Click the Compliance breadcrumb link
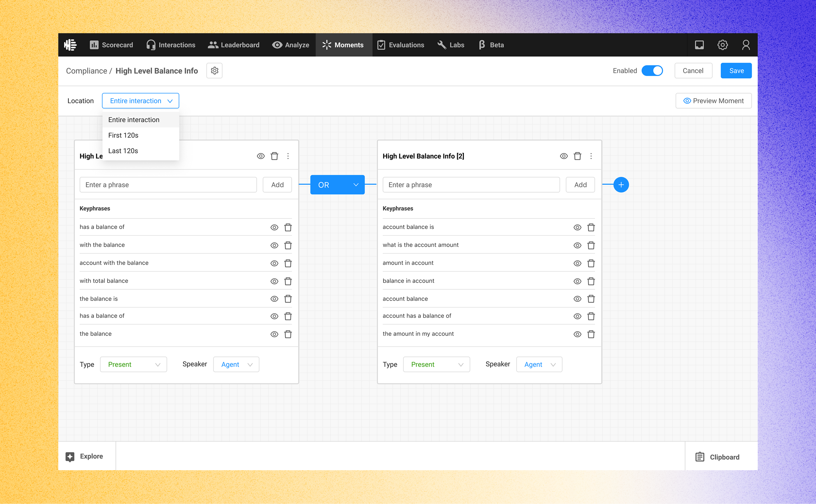816x504 pixels. click(x=86, y=71)
